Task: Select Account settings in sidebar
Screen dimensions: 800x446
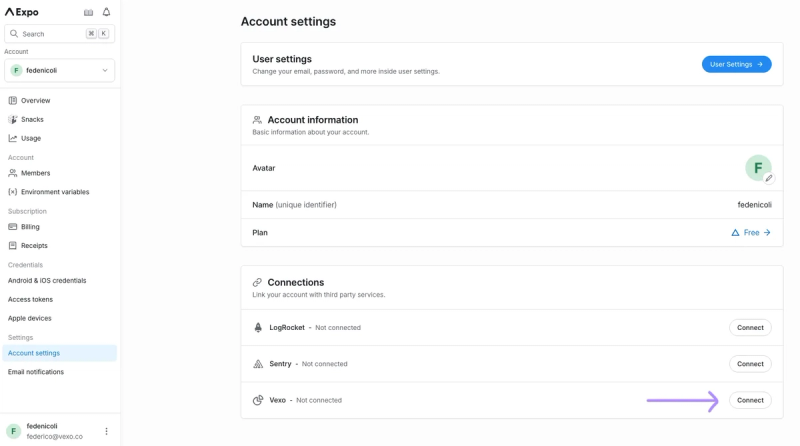Action: tap(59, 353)
